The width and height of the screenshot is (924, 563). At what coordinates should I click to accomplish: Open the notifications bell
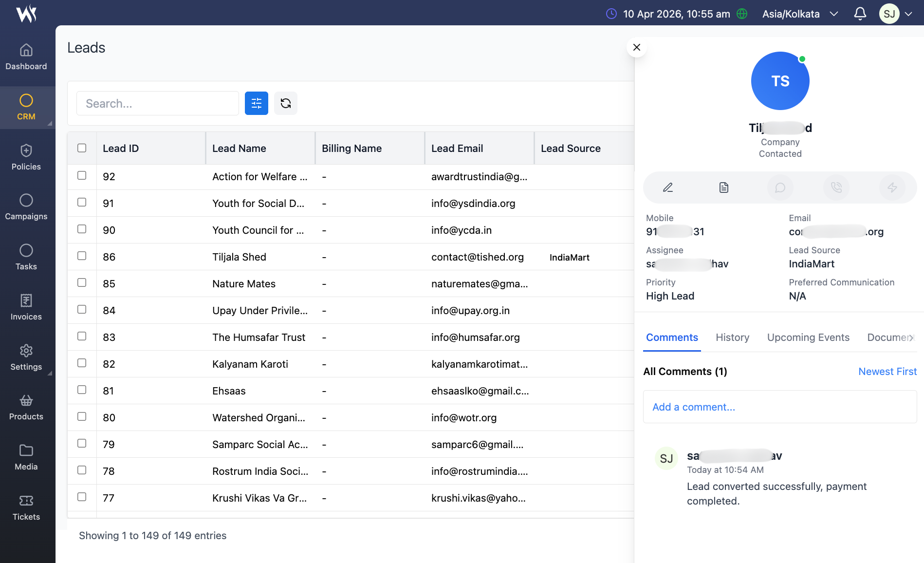point(860,14)
